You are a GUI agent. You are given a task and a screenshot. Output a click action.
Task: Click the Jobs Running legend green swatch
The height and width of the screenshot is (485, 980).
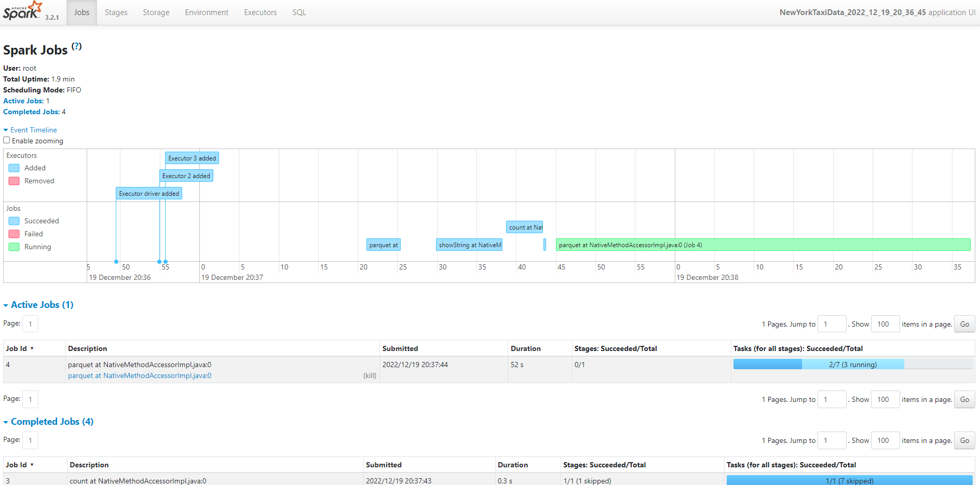pos(14,247)
